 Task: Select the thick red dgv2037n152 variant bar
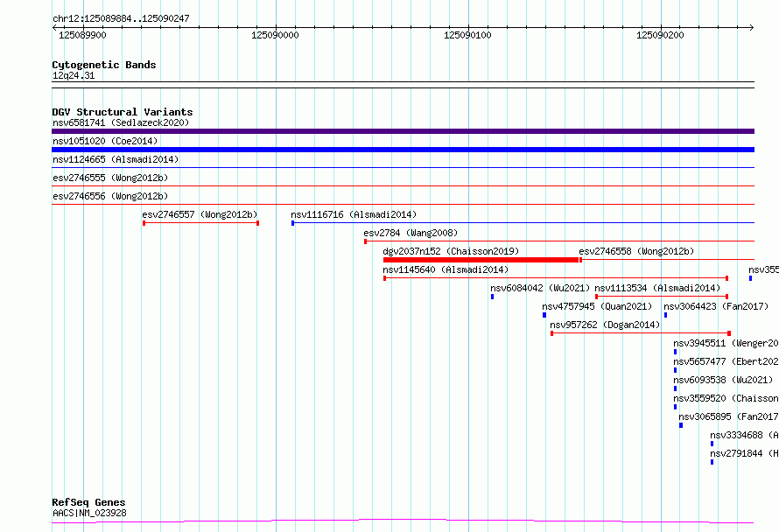pos(481,260)
